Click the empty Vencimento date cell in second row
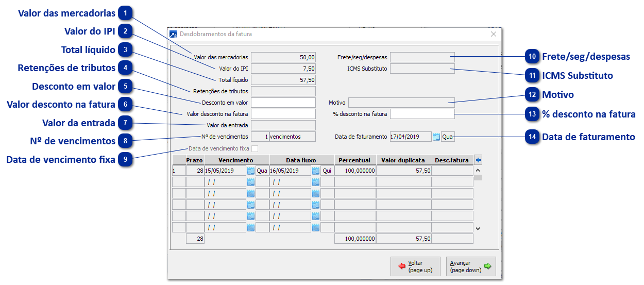Image resolution: width=644 pixels, height=285 pixels. pos(225,182)
